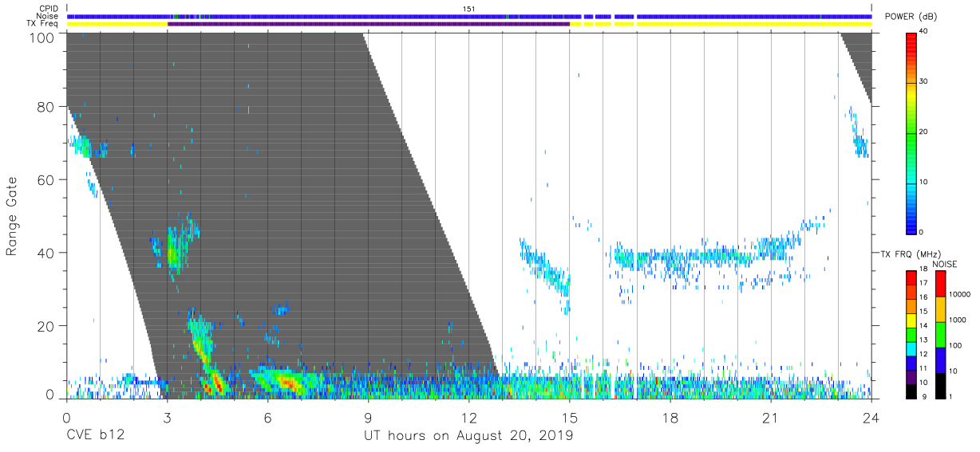This screenshot has height=452, width=980.
Task: Click the 'POWER (dB)' legend title
Action: coord(911,17)
